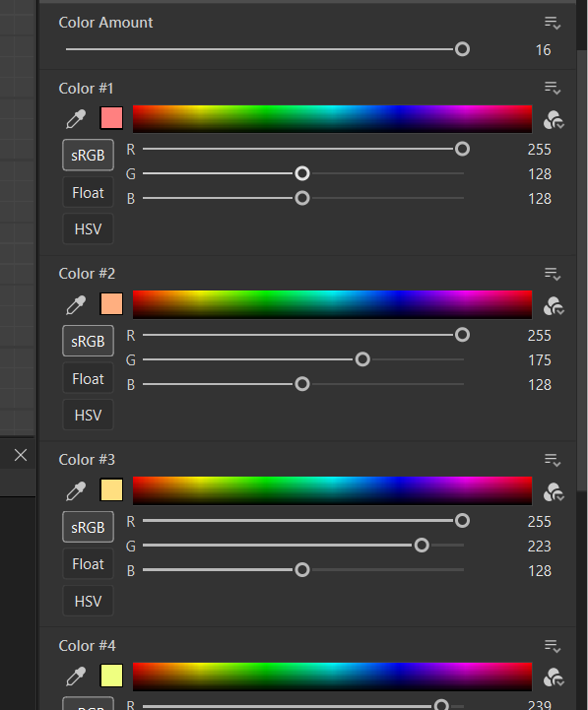Viewport: 588px width, 710px height.
Task: Pick Color #1 with the eyedropper
Action: point(76,119)
